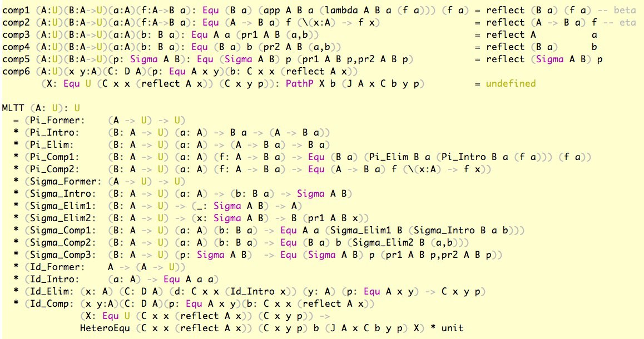Click the Sigma_Comp1: label
The width and height of the screenshot is (644, 339).
pyautogui.click(x=63, y=231)
